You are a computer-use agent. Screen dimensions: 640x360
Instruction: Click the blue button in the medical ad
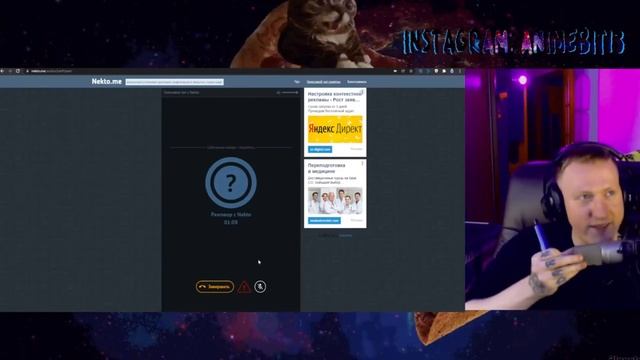tap(324, 220)
